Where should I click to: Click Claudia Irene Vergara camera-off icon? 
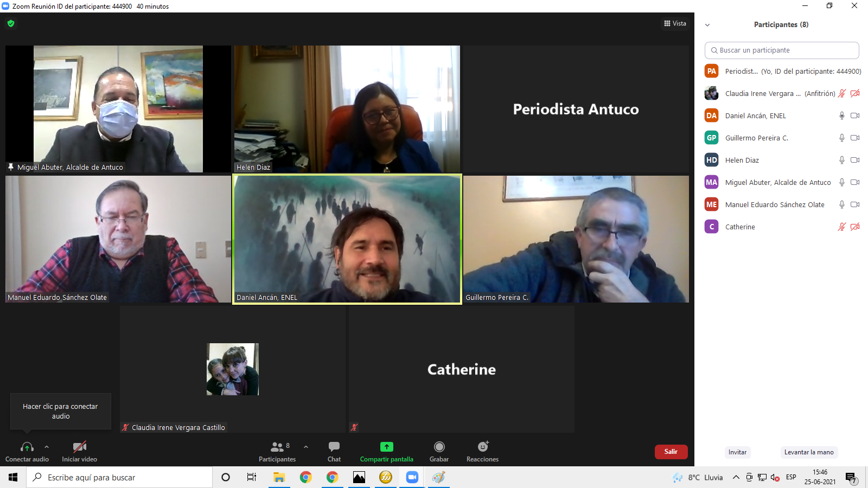click(855, 93)
